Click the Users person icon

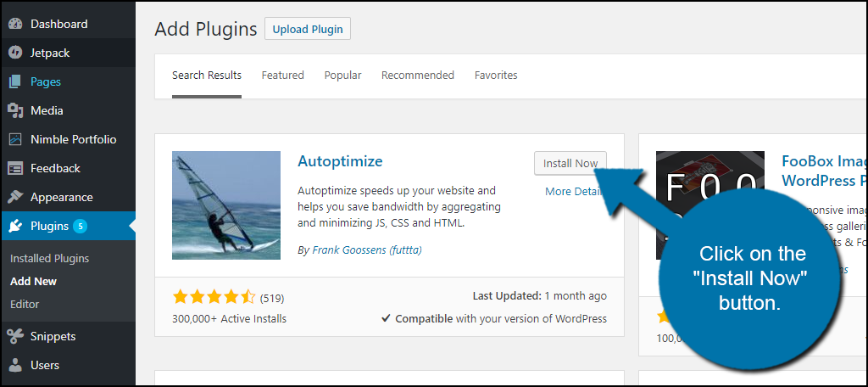click(15, 365)
